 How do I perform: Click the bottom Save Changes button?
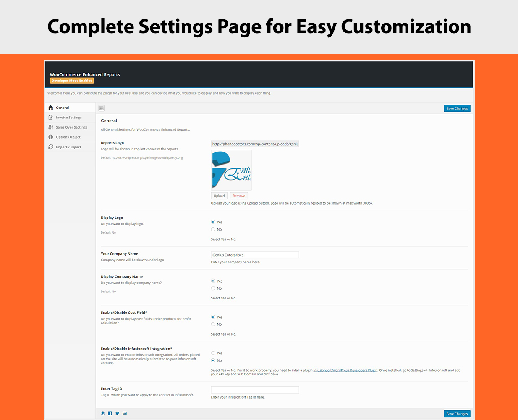[x=457, y=414]
